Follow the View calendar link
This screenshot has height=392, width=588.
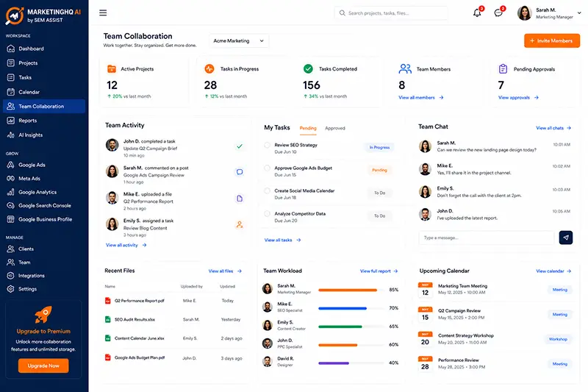(553, 271)
